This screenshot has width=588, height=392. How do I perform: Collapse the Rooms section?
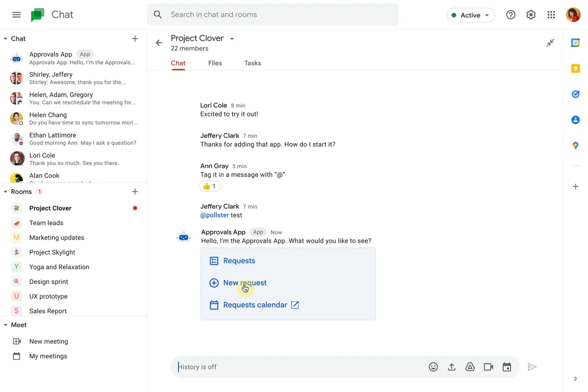coord(6,192)
